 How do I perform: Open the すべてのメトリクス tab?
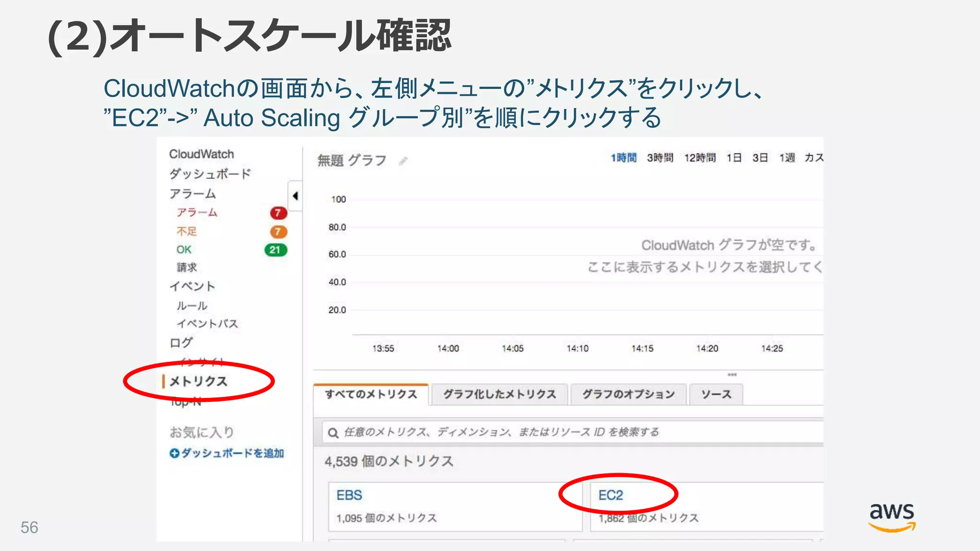pos(371,394)
